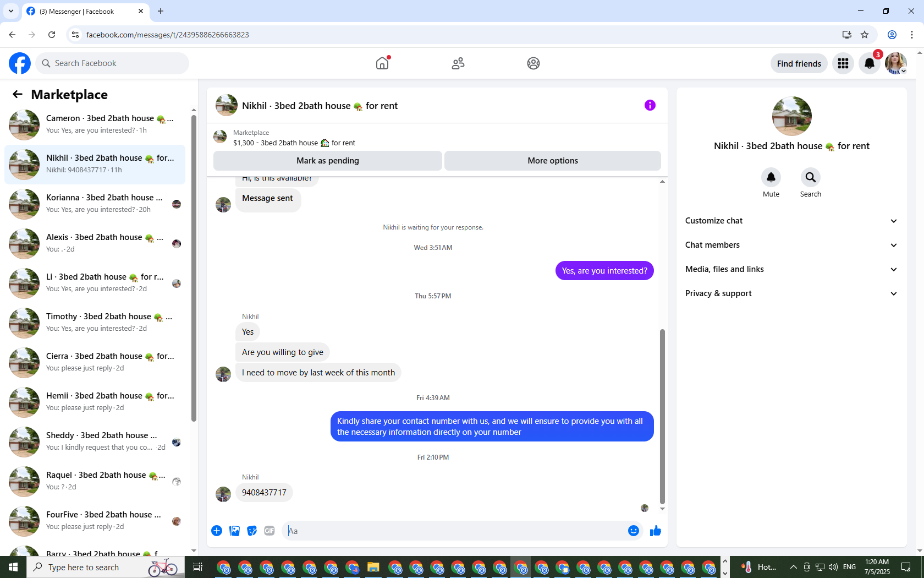Screen dimensions: 924x578
Task: Choose a GIF from the GIF icon
Action: point(269,531)
